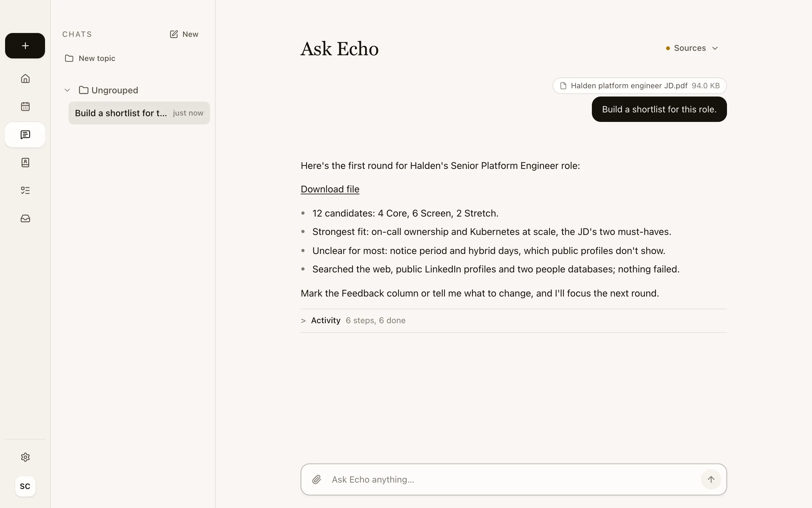This screenshot has height=508, width=812.
Task: Open the Contacts icon in the sidebar
Action: [25, 163]
